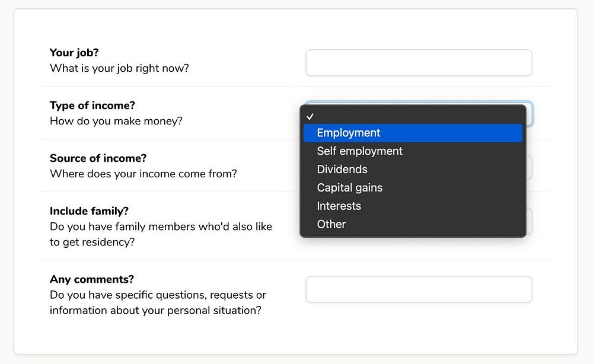Viewport: 593px width, 364px height.
Task: Select "Employment" from the income type list
Action: [349, 133]
